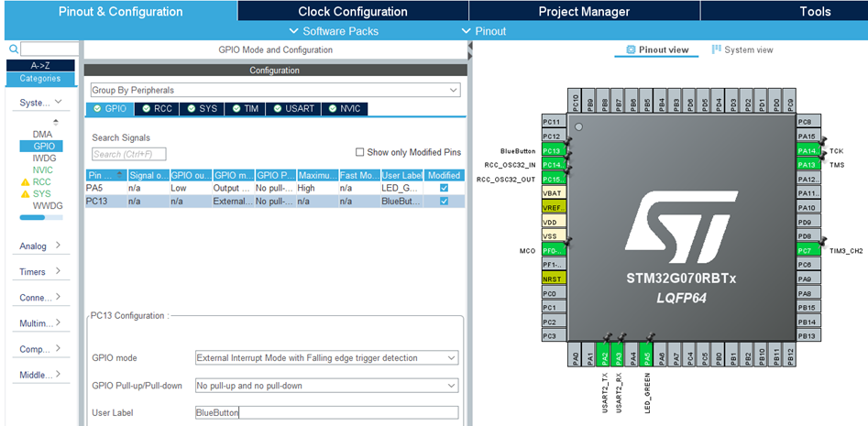868x426 pixels.
Task: Click the VREF pin on the chip
Action: click(554, 207)
